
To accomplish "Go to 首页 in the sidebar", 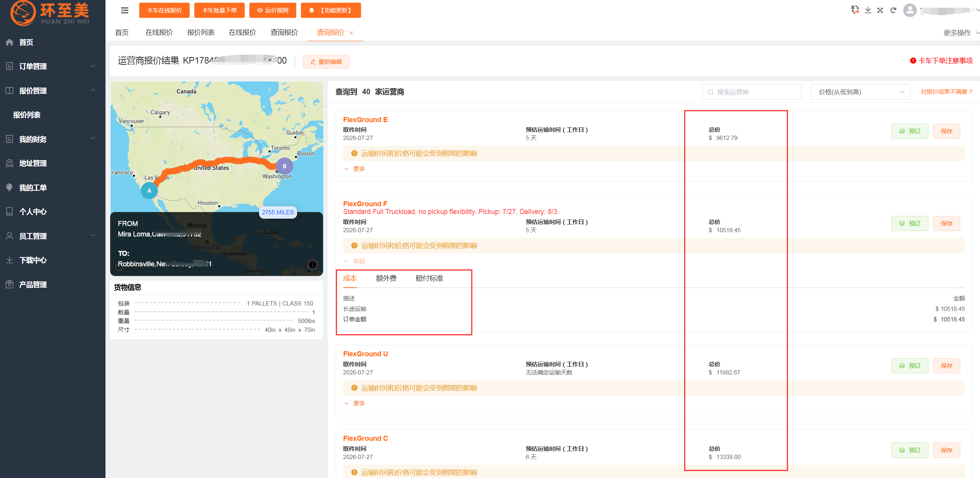I will tap(53, 42).
